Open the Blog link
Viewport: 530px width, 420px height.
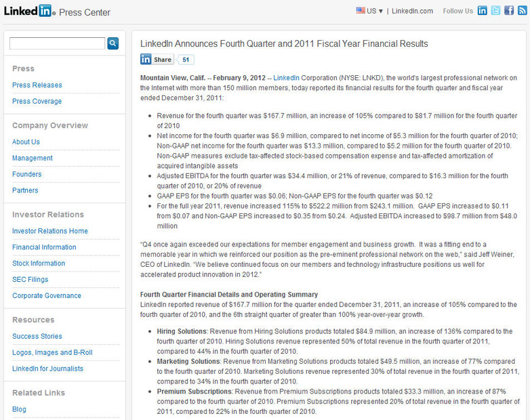coord(19,409)
